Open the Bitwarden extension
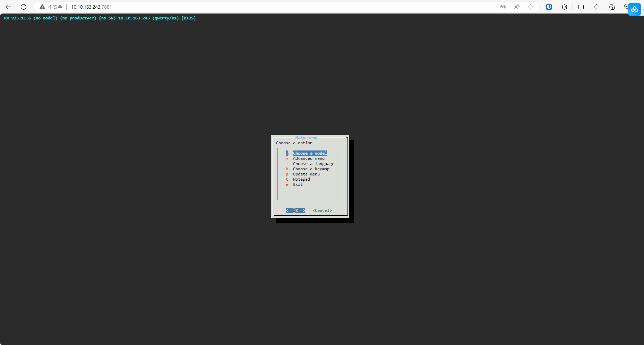Image resolution: width=644 pixels, height=345 pixels. tap(549, 7)
